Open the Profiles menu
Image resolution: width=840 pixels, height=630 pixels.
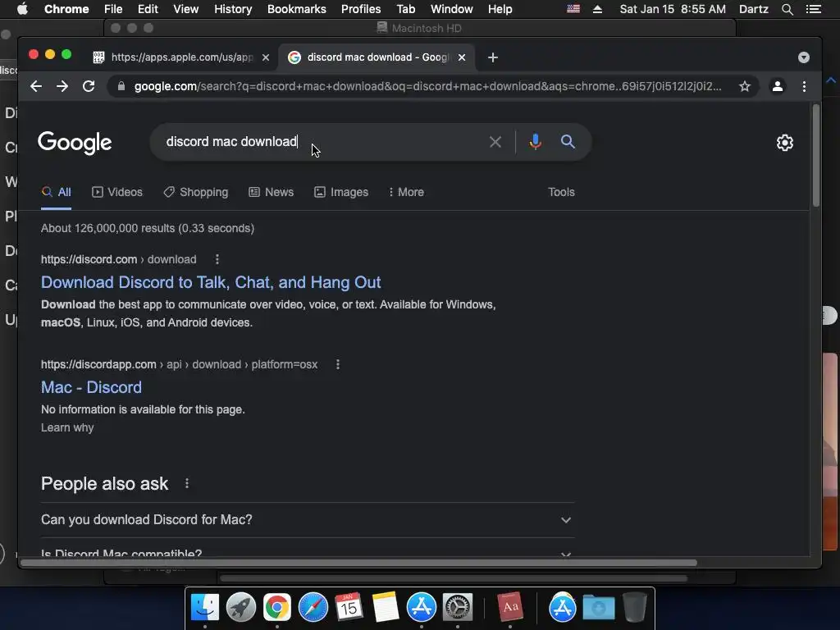pyautogui.click(x=361, y=9)
